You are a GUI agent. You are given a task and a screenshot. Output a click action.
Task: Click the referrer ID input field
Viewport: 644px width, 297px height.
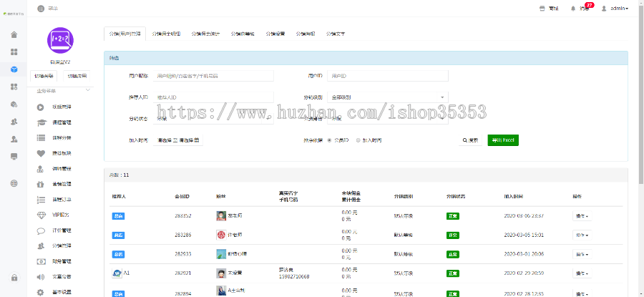[x=213, y=97]
